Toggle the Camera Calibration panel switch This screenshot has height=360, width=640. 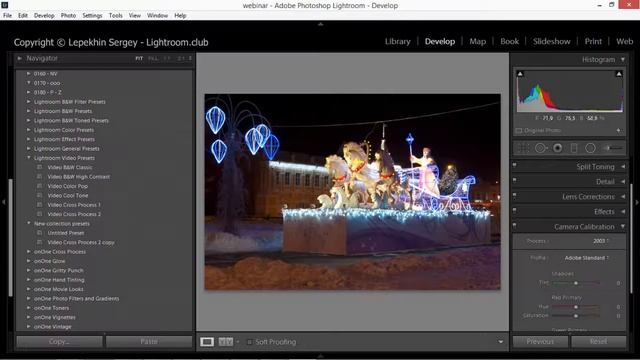514,226
